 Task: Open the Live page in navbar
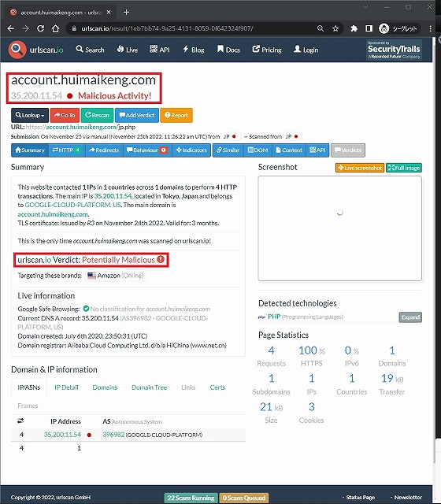(x=128, y=50)
